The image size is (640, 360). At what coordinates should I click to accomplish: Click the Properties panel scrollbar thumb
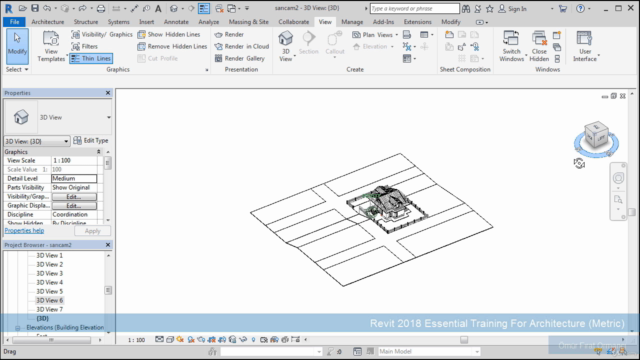click(108, 163)
